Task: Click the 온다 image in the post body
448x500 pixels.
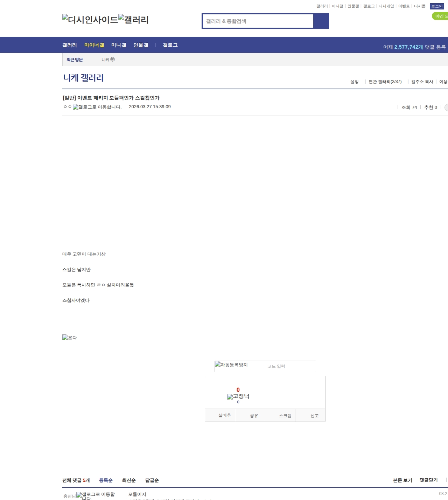Action: click(x=70, y=338)
